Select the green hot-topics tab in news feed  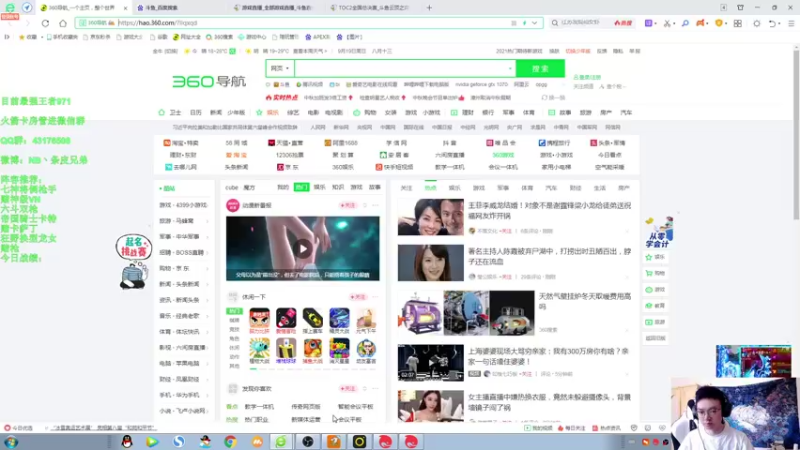point(431,188)
